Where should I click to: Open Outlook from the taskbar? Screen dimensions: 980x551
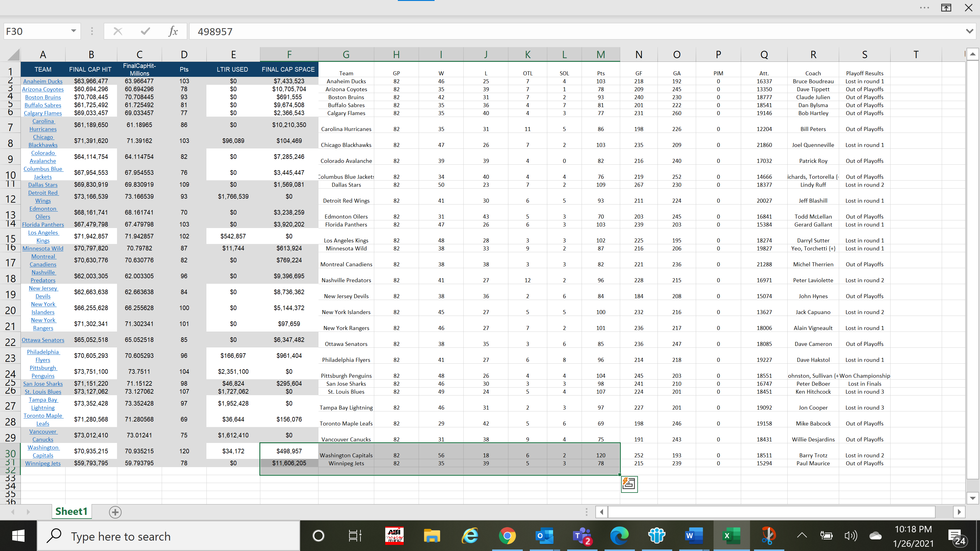pos(545,536)
